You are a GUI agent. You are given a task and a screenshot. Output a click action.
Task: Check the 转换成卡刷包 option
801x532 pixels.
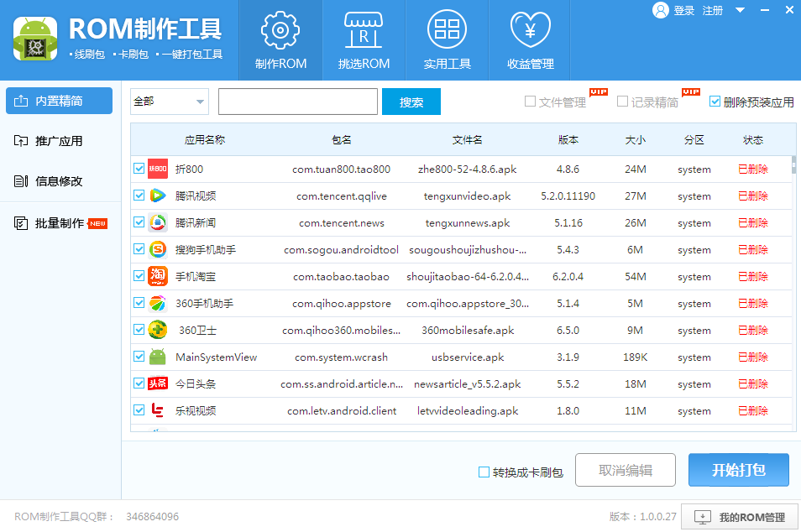click(484, 472)
